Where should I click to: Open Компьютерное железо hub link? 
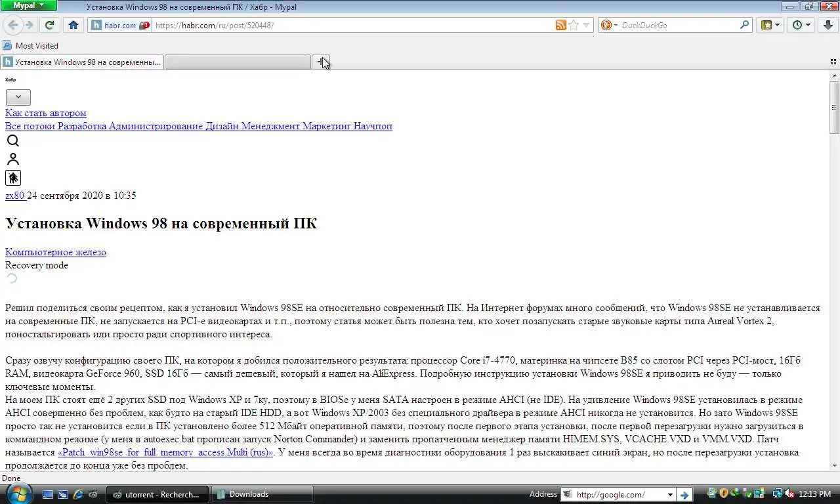click(x=56, y=252)
